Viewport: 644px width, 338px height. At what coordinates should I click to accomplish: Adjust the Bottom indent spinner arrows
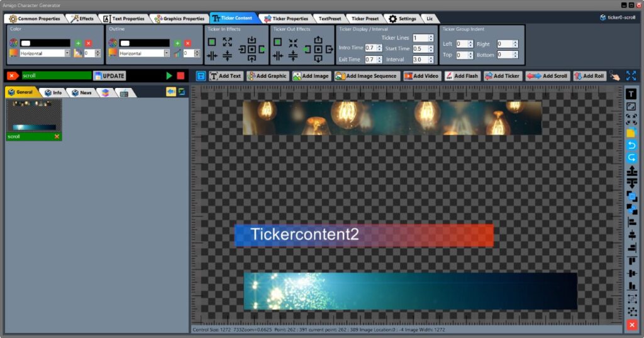click(x=516, y=55)
